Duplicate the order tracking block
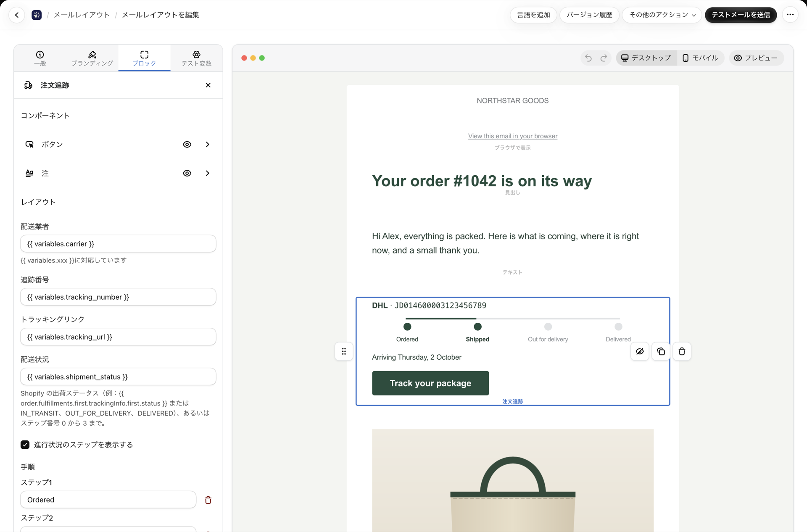The image size is (807, 532). coord(661,351)
